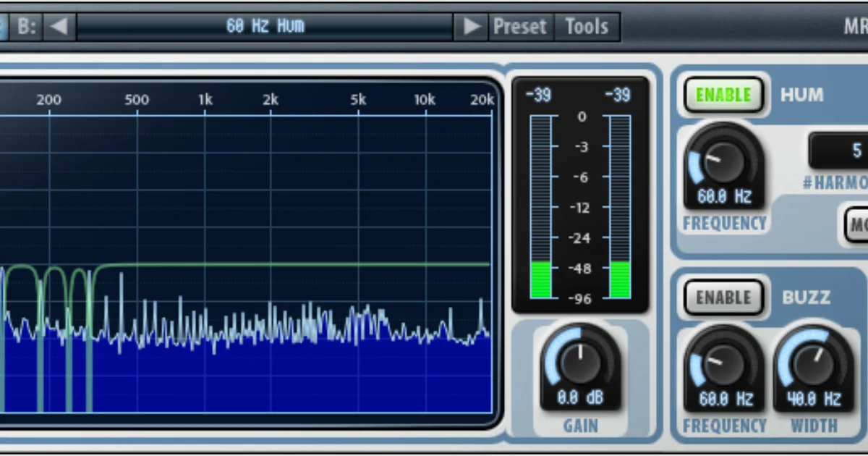The image size is (868, 456).
Task: Click the 0.0 dB gain value readout
Action: click(580, 398)
